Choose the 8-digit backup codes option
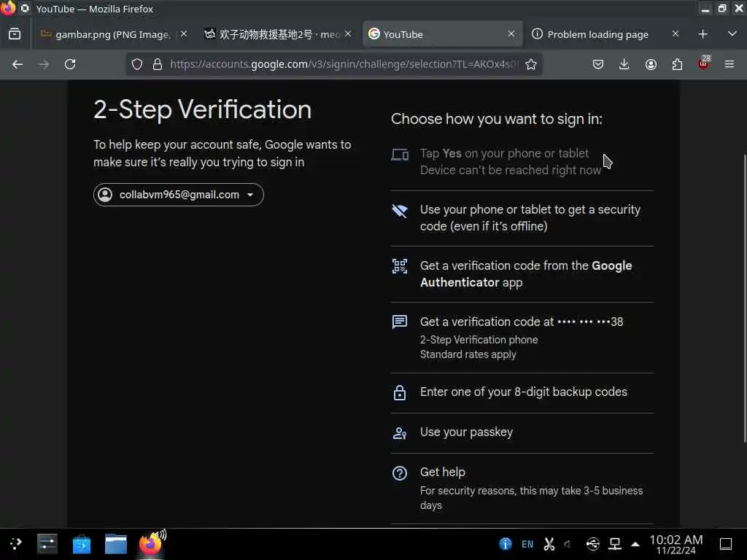747x560 pixels. 522,392
